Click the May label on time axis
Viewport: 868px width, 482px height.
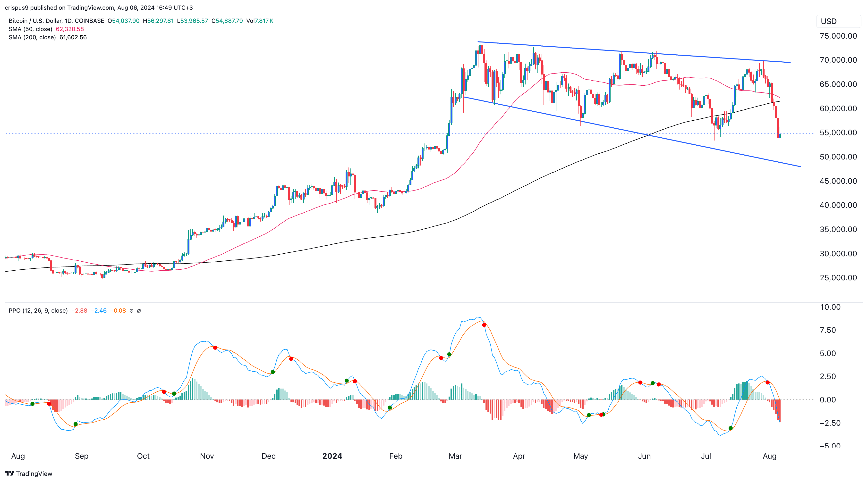581,456
